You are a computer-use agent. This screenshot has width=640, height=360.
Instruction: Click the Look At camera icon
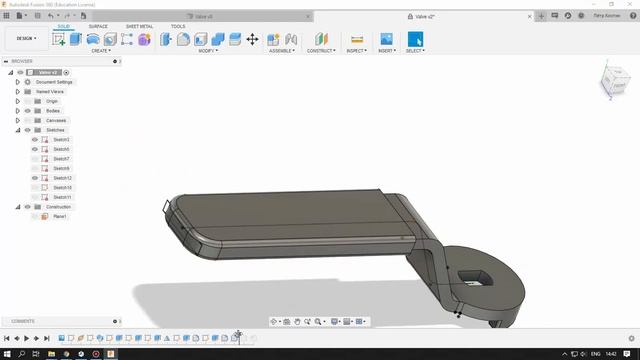[x=287, y=322]
